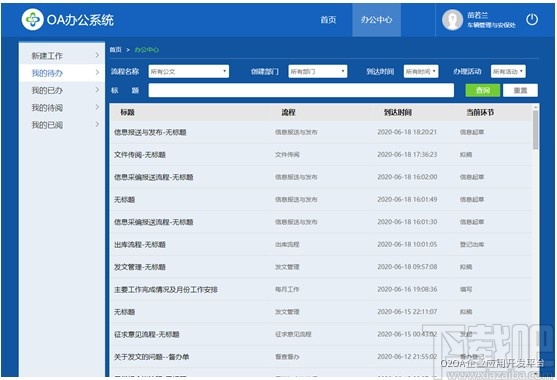The width and height of the screenshot is (557, 380).
Task: Click the 重置 reset button
Action: pos(520,90)
